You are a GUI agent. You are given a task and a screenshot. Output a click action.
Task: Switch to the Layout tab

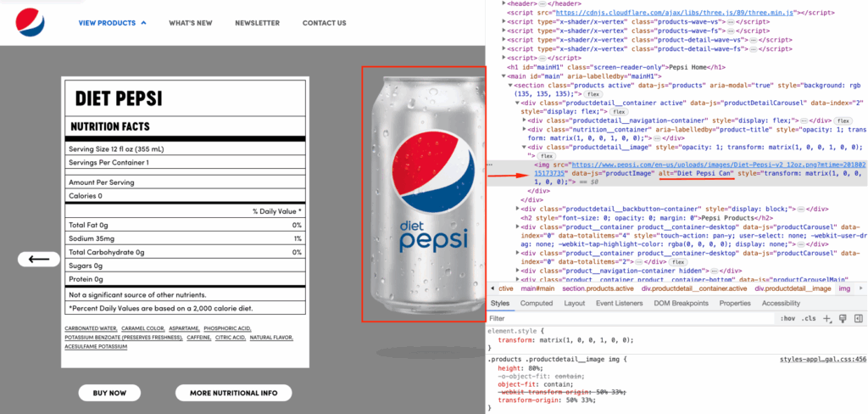pyautogui.click(x=575, y=304)
